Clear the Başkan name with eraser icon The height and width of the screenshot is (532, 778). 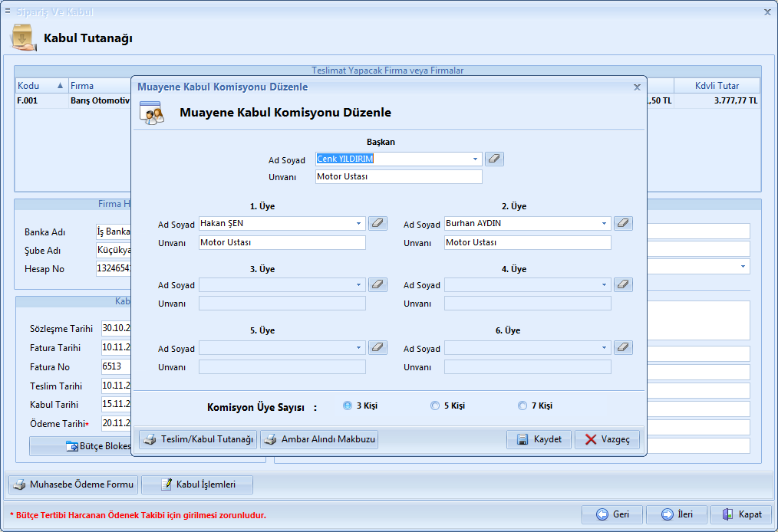[494, 159]
